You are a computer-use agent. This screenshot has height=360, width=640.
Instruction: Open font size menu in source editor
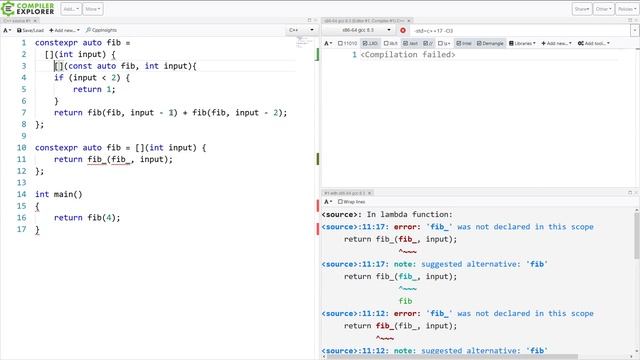click(7, 30)
